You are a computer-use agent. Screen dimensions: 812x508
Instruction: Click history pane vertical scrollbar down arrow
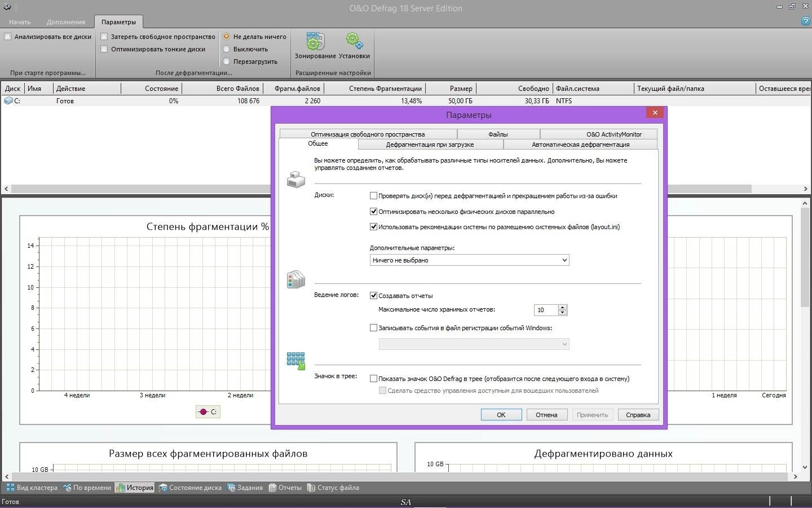[x=805, y=467]
